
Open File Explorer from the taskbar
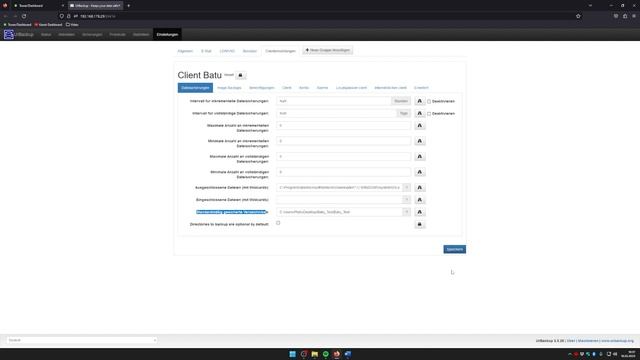pos(314,354)
